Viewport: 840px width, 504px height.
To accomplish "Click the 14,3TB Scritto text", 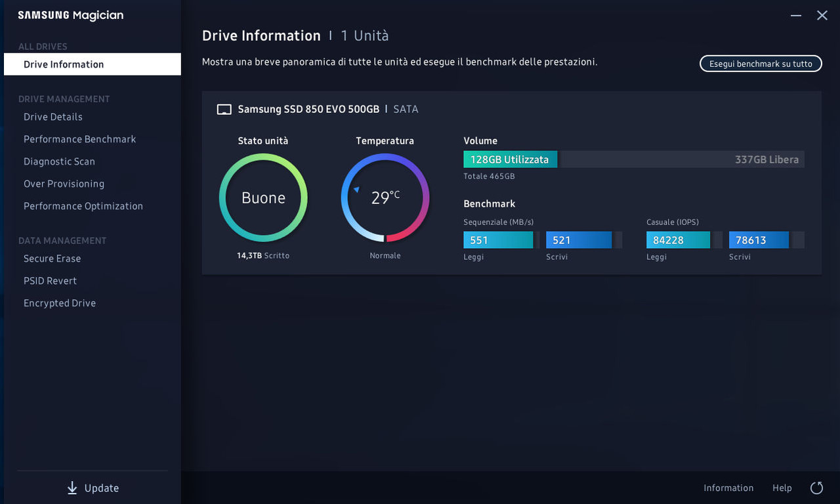I will pos(263,255).
